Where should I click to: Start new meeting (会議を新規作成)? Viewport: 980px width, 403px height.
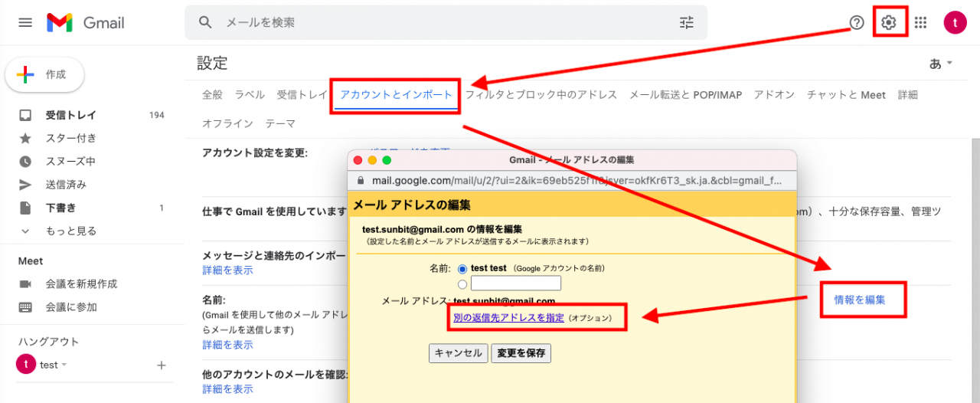[x=81, y=283]
